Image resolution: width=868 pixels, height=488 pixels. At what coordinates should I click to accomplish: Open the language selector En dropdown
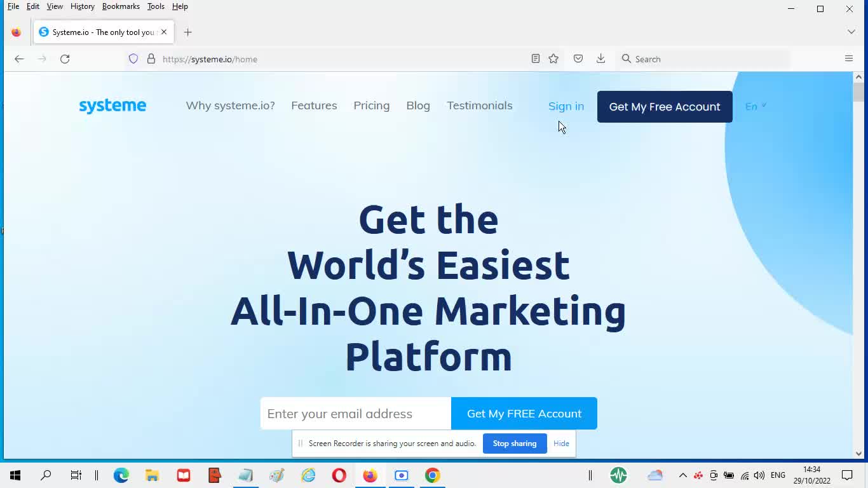coord(756,106)
